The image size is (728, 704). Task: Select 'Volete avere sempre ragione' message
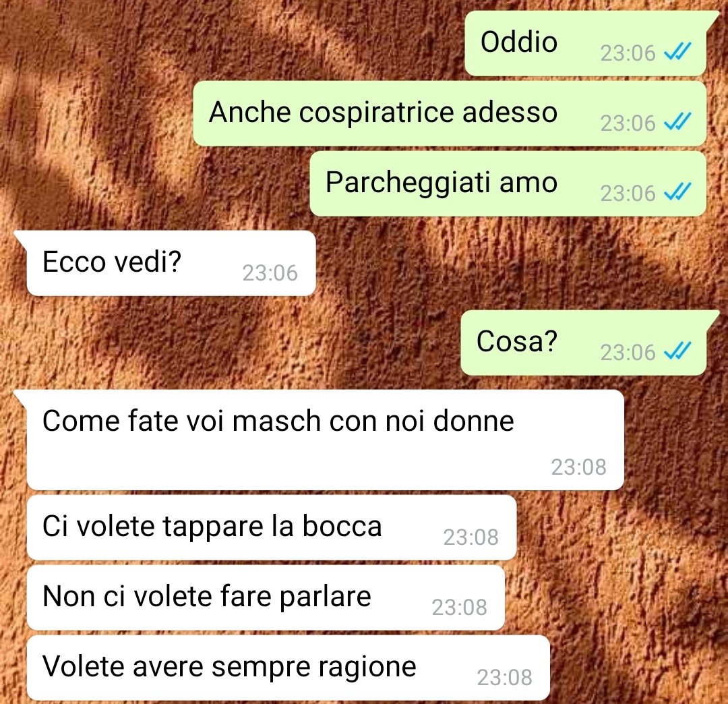tap(289, 668)
